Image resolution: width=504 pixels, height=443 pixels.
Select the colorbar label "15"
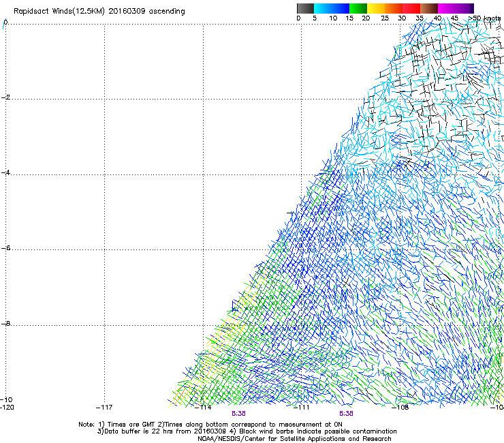tap(349, 18)
